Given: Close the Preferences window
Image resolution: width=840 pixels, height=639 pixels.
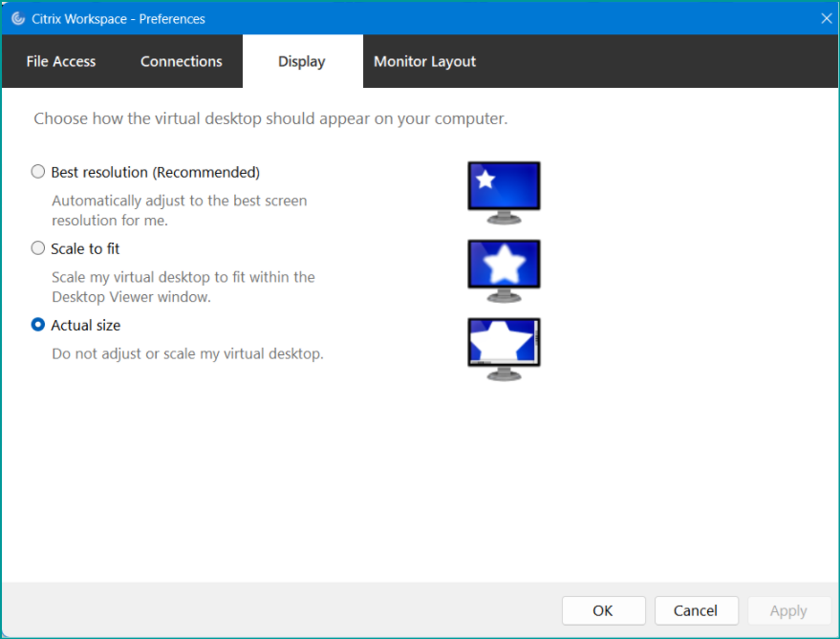Looking at the screenshot, I should coord(827,19).
